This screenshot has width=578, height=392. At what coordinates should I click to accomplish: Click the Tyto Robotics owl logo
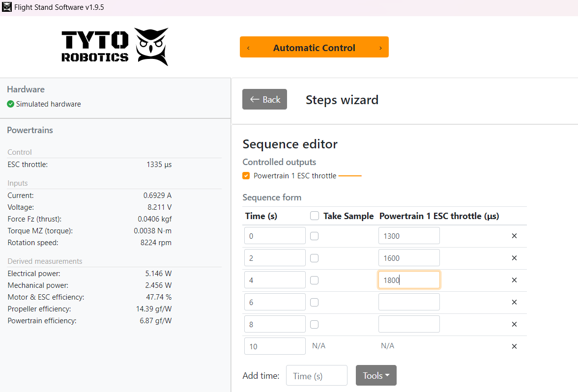(152, 47)
